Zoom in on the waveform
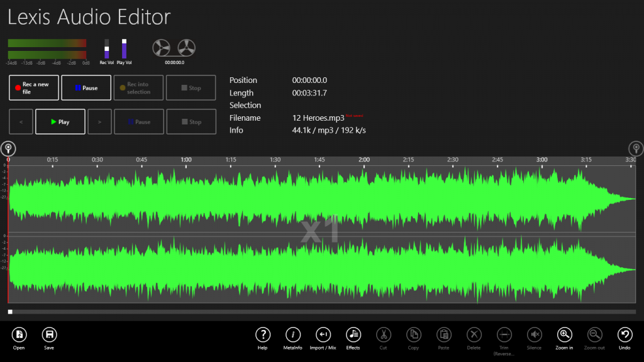The width and height of the screenshot is (644, 362). coord(563,335)
